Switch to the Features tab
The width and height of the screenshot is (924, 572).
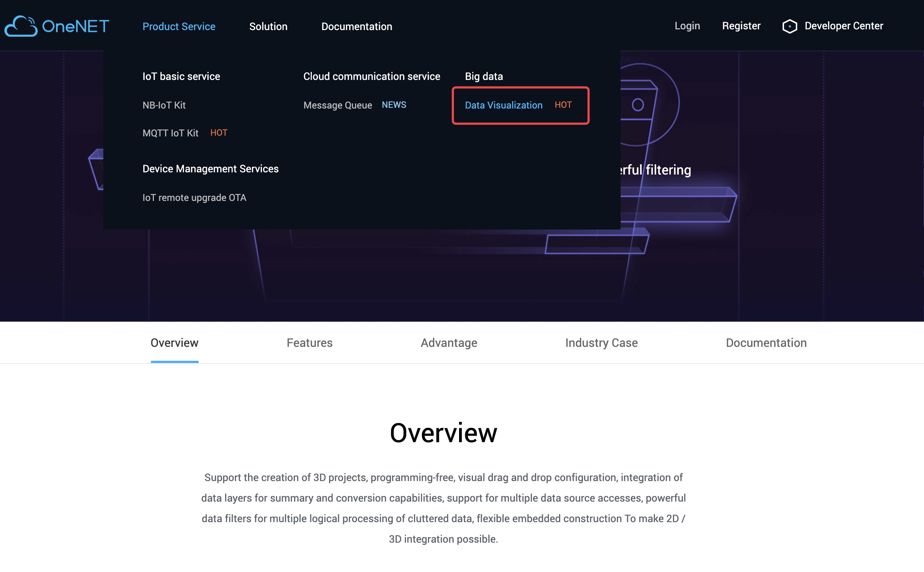(309, 342)
